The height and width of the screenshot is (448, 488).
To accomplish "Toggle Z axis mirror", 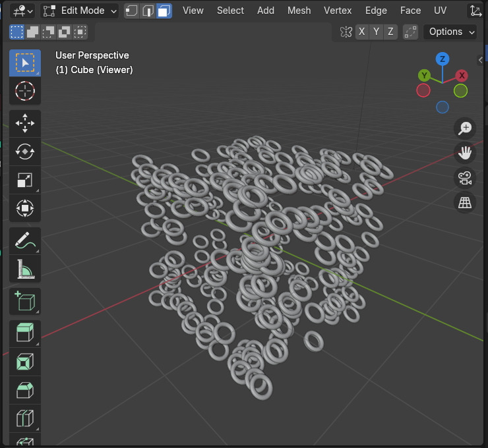I will coord(390,32).
